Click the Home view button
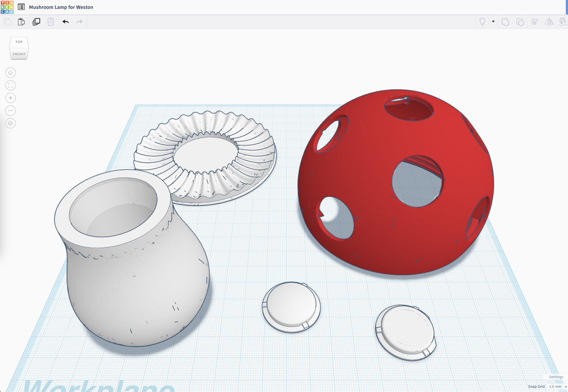 11,73
